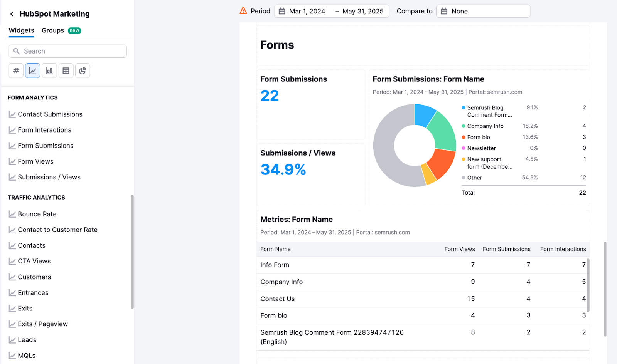Click the back chevron near HubSpot Marketing
The width and height of the screenshot is (617, 364).
pos(12,14)
